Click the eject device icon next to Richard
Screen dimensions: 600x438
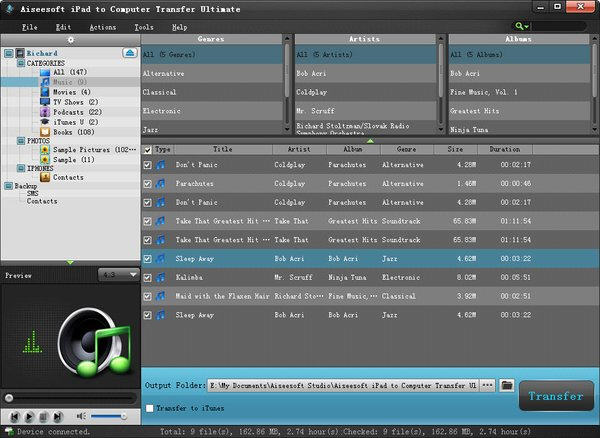click(x=130, y=52)
